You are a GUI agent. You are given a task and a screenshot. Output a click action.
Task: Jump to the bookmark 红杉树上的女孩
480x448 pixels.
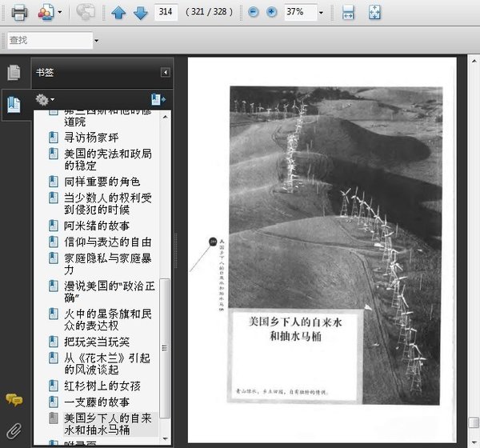[102, 387]
